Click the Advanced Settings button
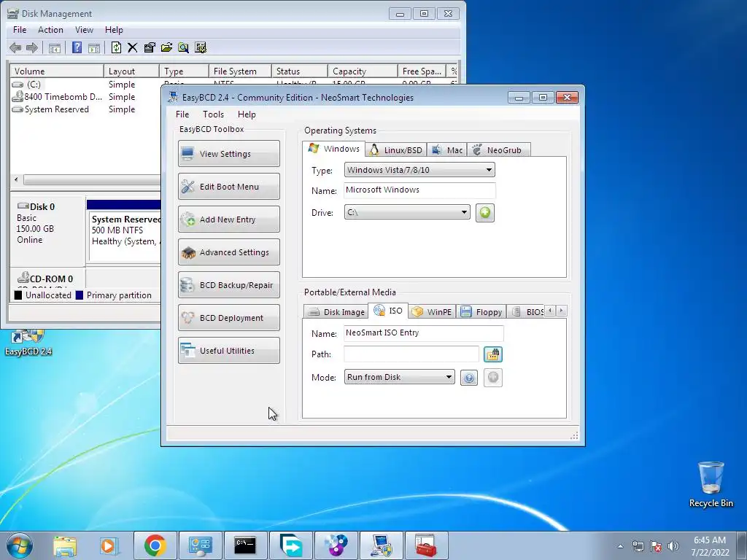 tap(229, 252)
